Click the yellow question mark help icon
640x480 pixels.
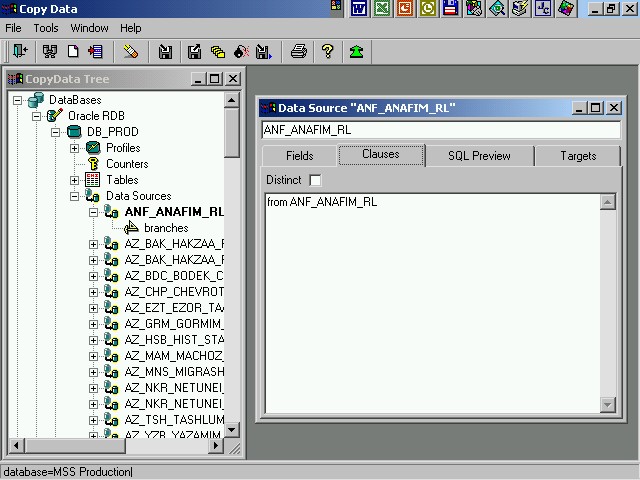327,52
